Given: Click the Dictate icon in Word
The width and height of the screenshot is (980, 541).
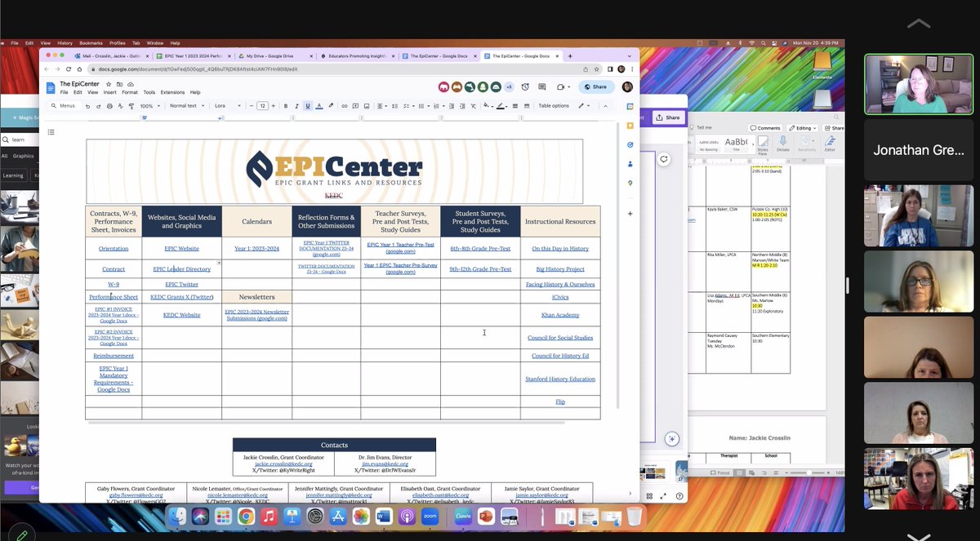Looking at the screenshot, I should [783, 144].
